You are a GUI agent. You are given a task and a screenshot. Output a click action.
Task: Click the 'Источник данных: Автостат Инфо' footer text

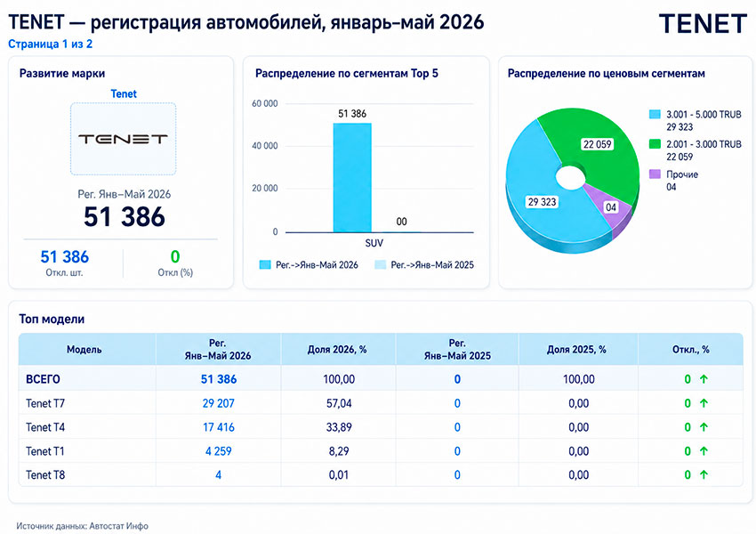pos(82,526)
